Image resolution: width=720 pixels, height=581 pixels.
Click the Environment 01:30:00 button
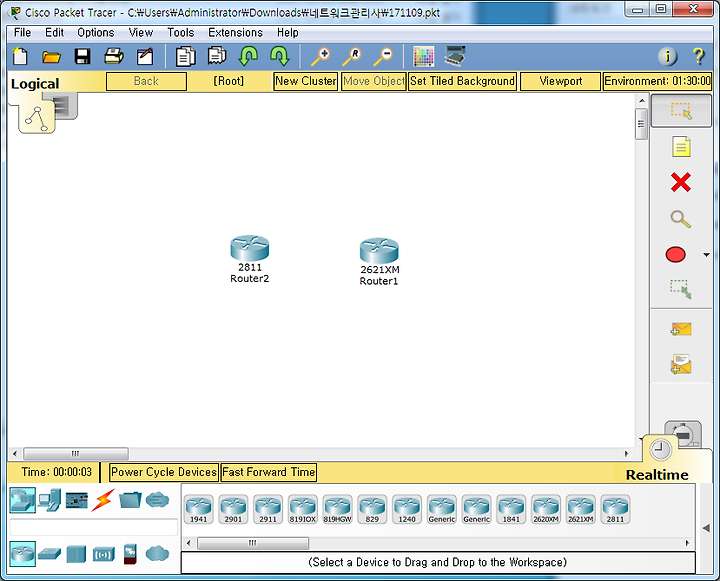click(x=657, y=81)
